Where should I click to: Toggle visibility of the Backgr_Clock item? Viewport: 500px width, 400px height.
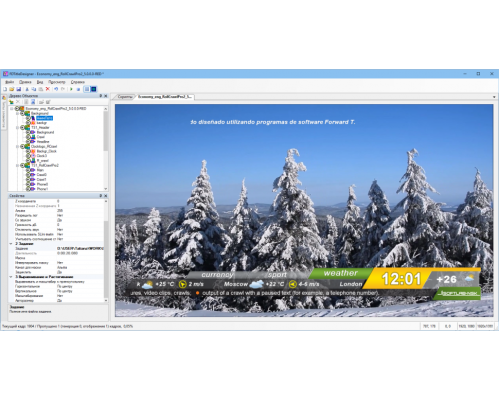point(28,151)
